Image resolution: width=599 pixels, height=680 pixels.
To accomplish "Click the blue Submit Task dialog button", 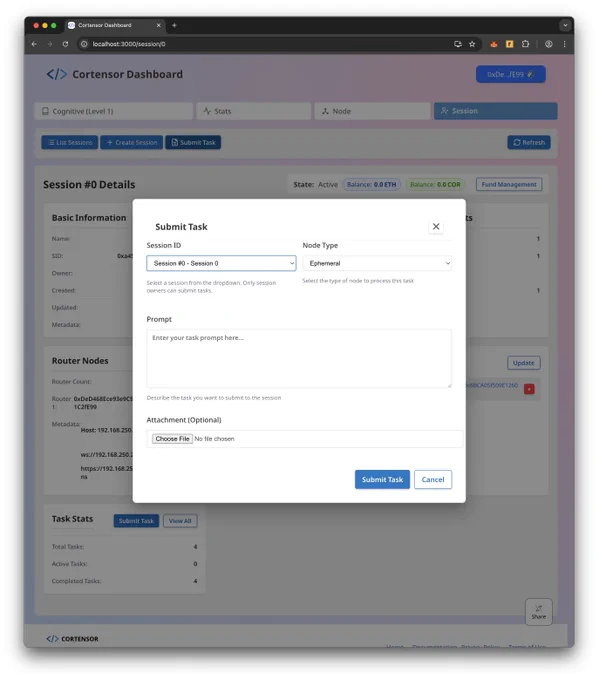I will [x=382, y=479].
